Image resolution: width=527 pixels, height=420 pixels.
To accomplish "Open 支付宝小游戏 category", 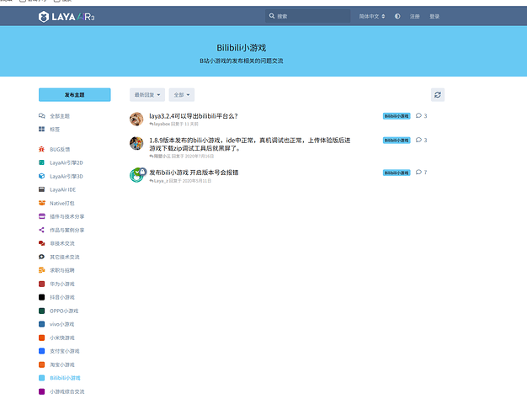I will [x=59, y=351].
